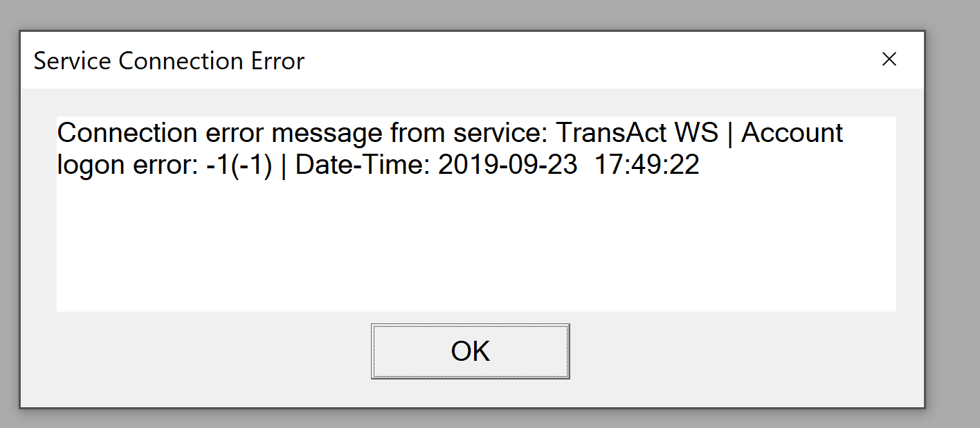
Task: Click the Service Connection Error title text
Action: point(169,61)
